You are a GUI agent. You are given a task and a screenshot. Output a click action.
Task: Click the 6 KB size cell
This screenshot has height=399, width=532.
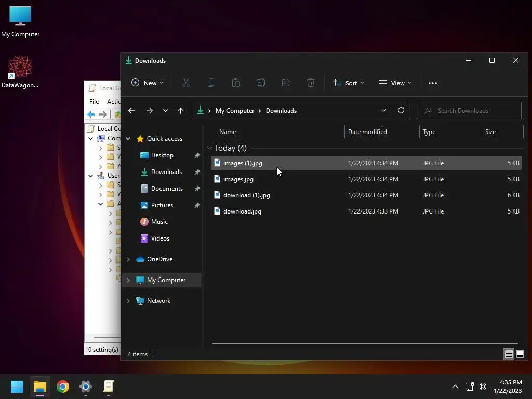tap(513, 195)
